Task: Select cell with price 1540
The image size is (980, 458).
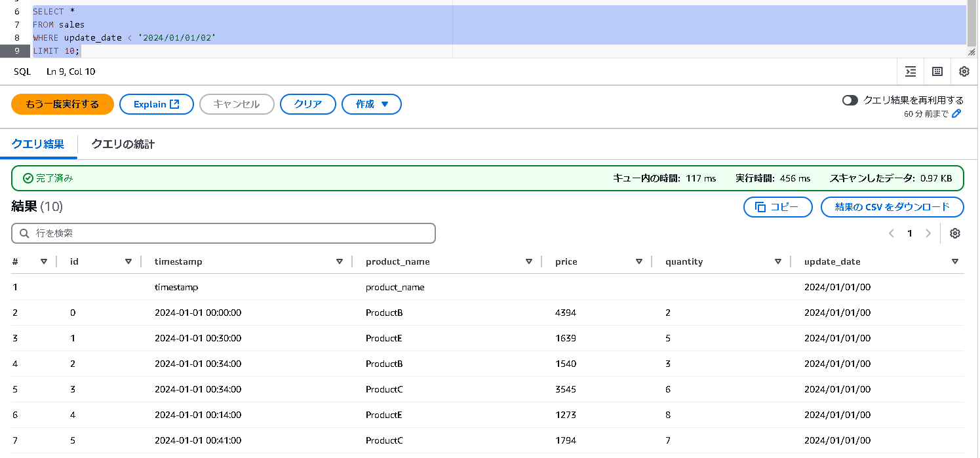Action: point(566,364)
